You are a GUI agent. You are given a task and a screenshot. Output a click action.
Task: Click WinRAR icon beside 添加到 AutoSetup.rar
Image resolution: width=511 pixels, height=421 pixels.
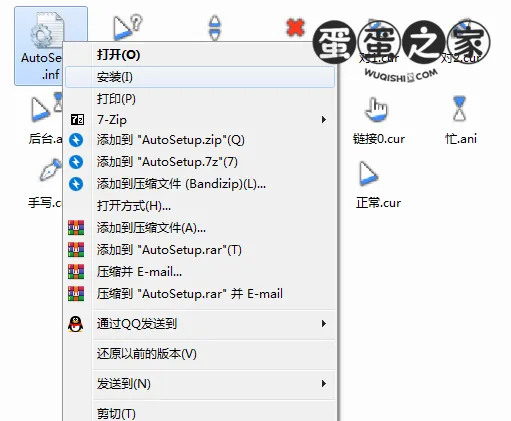click(x=76, y=250)
